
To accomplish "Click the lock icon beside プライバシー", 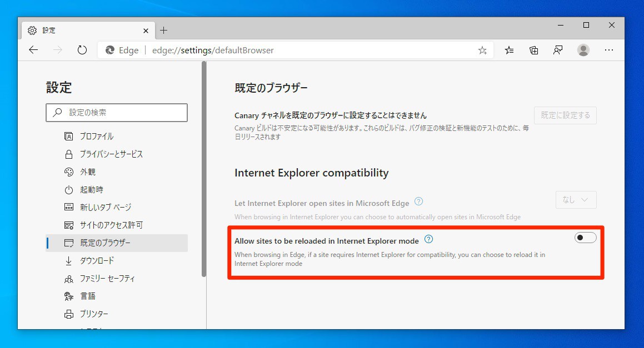I will click(x=68, y=154).
